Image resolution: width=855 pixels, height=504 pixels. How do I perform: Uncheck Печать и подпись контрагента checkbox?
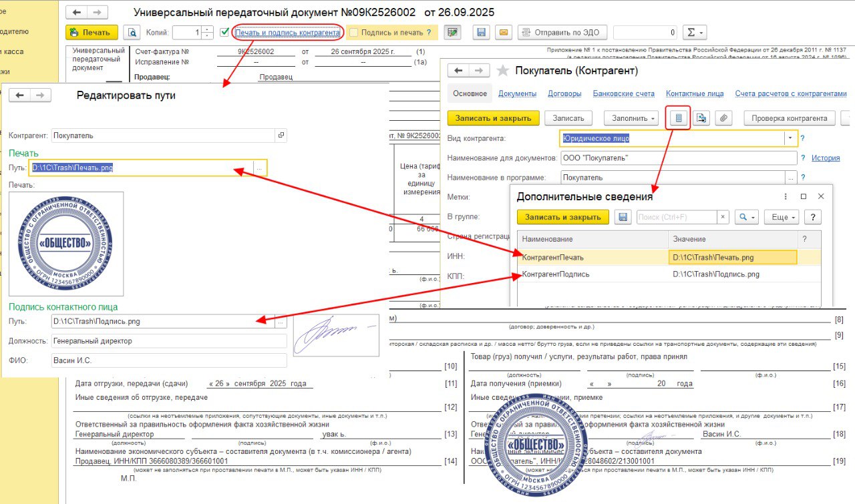coord(225,32)
